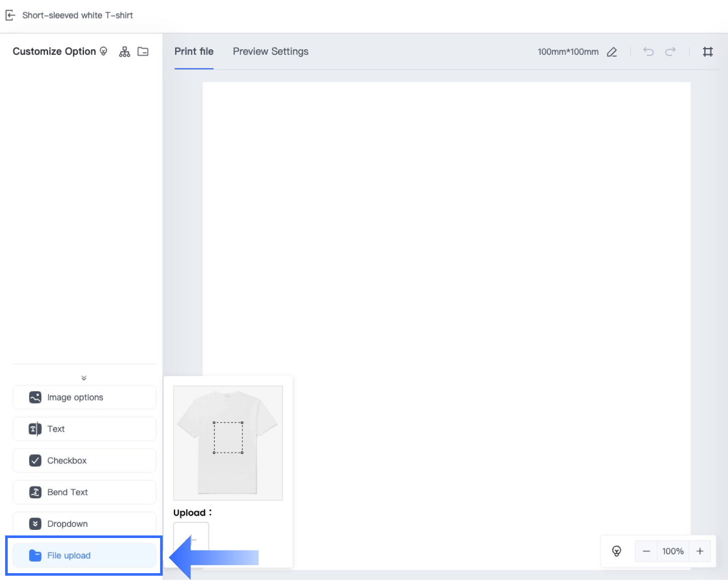Select the crop frame icon

pos(708,52)
